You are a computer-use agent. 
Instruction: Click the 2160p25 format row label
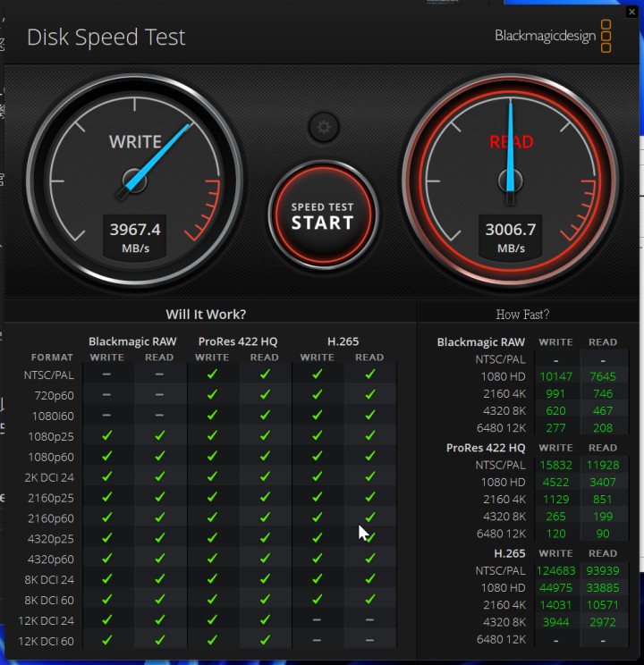tap(51, 498)
